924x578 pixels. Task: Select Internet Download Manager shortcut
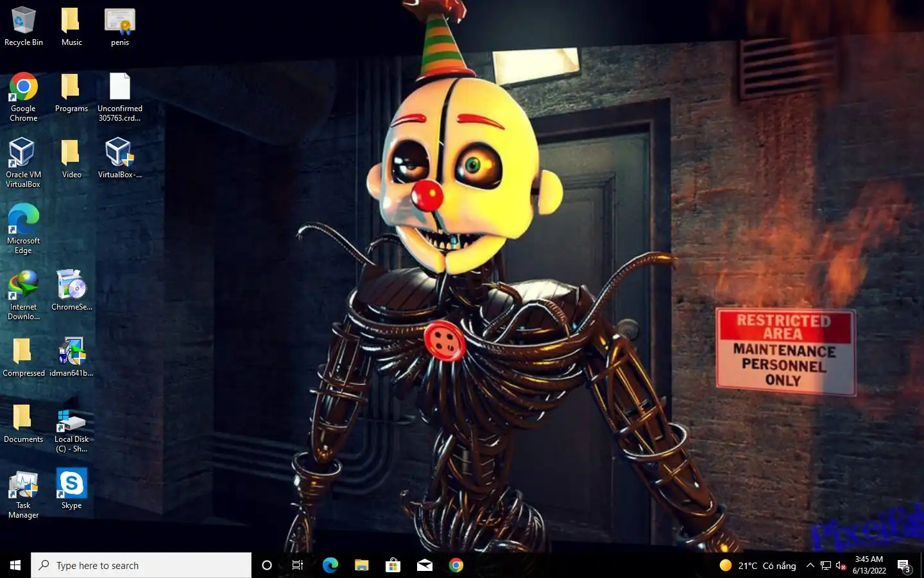pyautogui.click(x=23, y=295)
